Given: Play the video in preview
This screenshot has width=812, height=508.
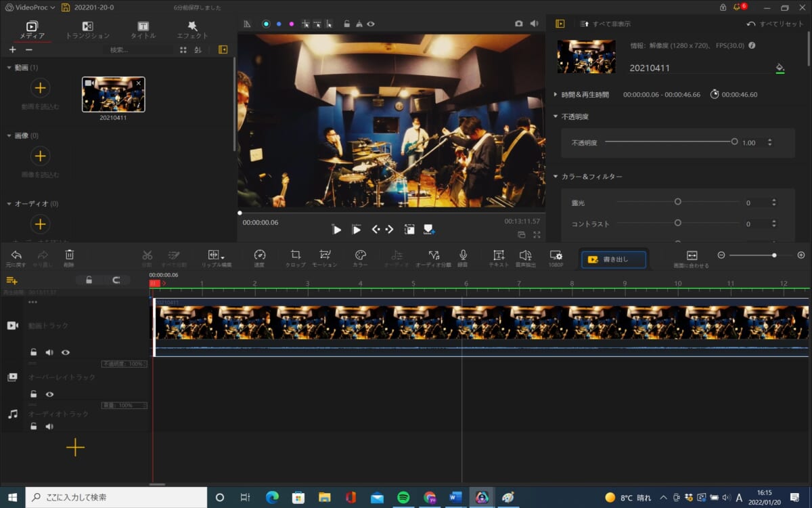Looking at the screenshot, I should tap(337, 230).
